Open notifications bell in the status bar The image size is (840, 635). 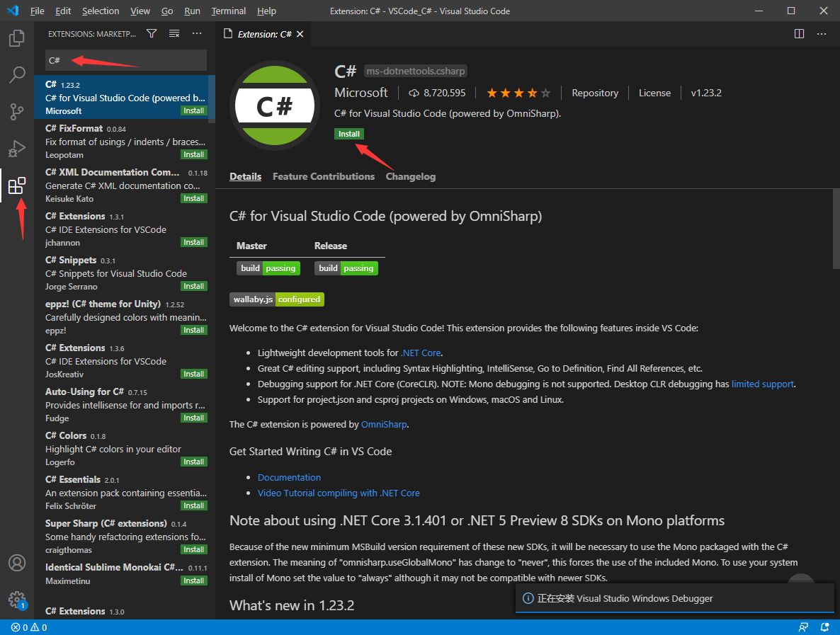824,627
